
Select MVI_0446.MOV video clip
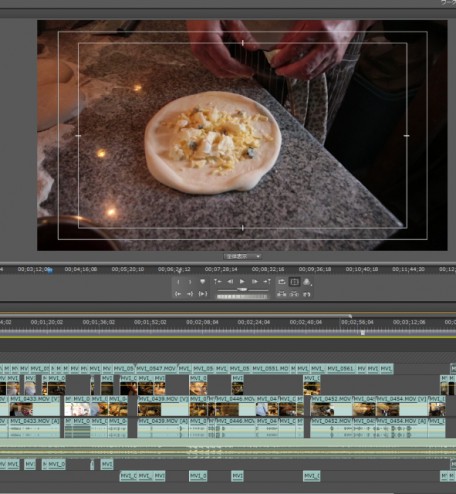pos(236,406)
